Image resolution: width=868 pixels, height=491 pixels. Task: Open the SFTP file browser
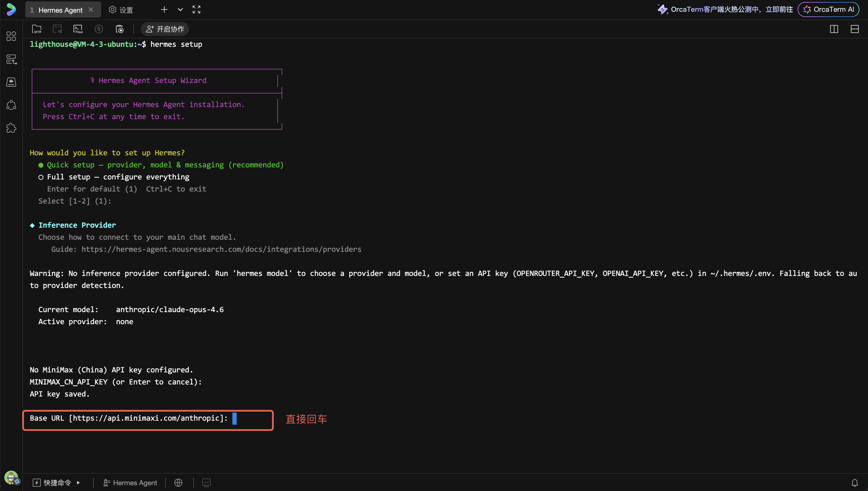[x=37, y=29]
